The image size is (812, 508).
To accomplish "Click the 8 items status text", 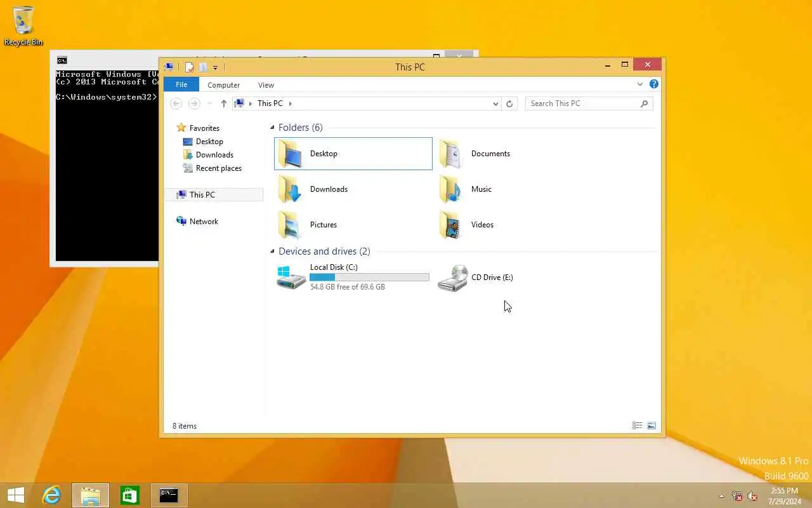I will pos(185,426).
